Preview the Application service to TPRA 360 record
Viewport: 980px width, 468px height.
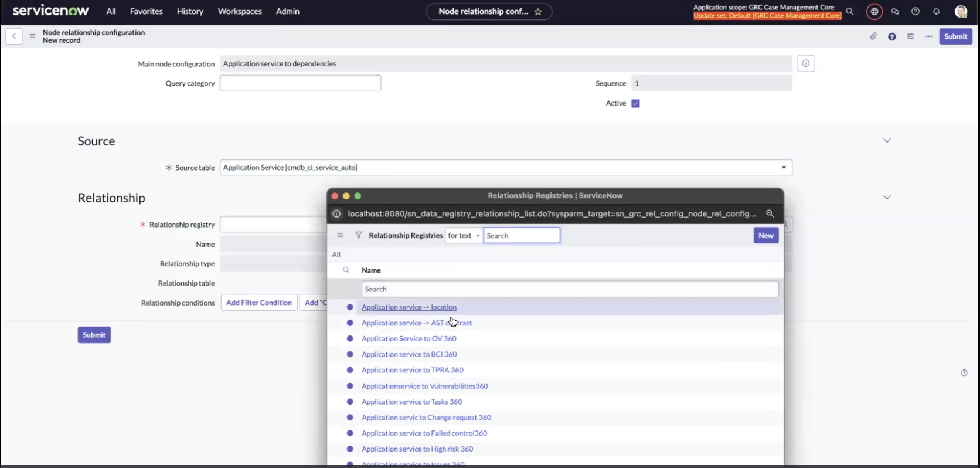click(x=350, y=371)
